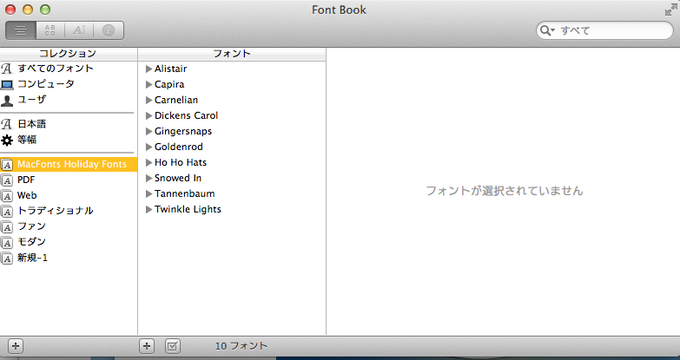Expand the Goldenrod font family
Screen dimensions: 680x360
click(149, 147)
